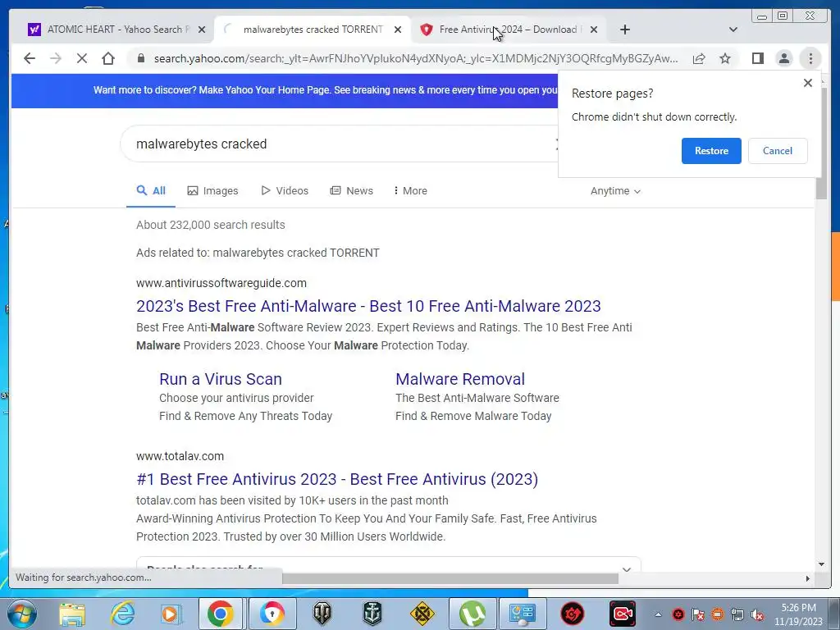
Task: Click the muted volume tray icon
Action: (x=757, y=614)
